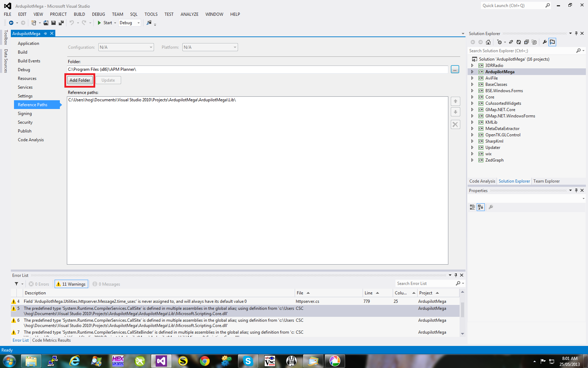Open Internet Explorer from the taskbar
Viewport: 588px width, 368px height.
pyautogui.click(x=74, y=361)
